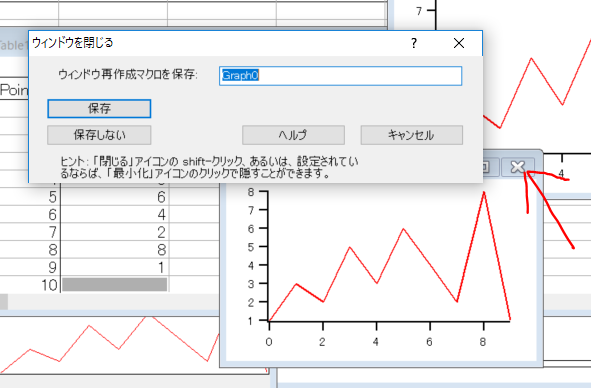Viewport: 591px width, 388px height.
Task: Click the cell containing 4 in row 6
Action: pyautogui.click(x=115, y=215)
